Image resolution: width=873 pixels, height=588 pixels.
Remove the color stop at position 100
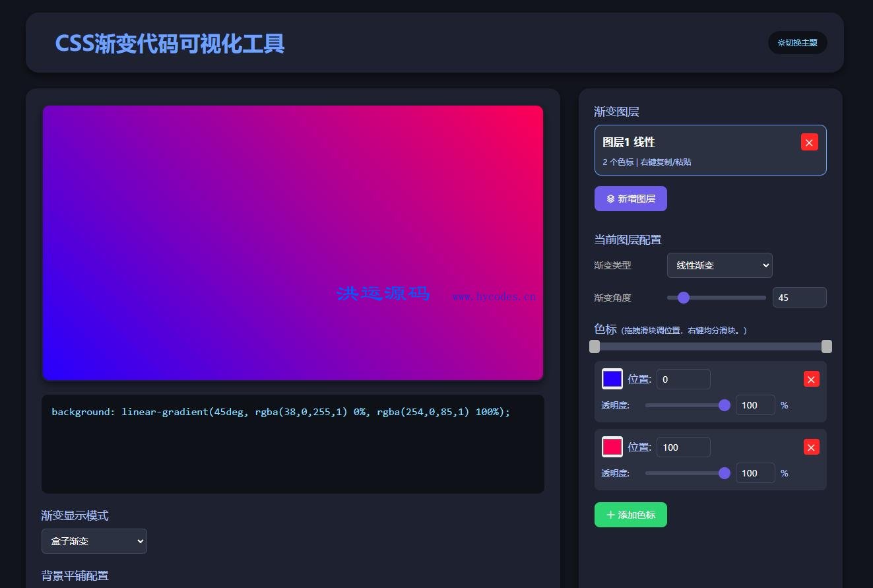[812, 447]
